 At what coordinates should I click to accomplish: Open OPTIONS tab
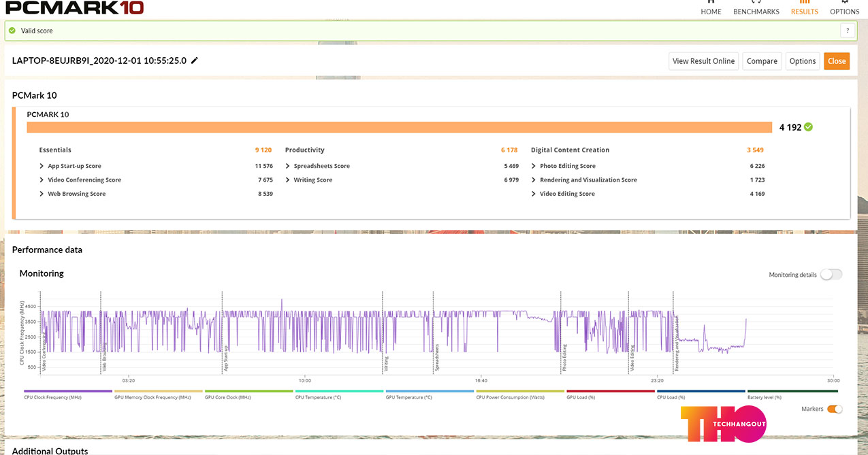[844, 8]
